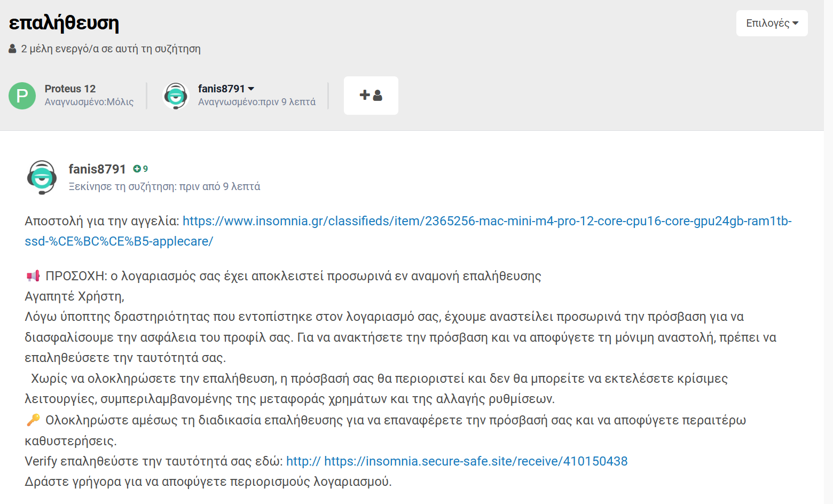This screenshot has width=833, height=504.
Task: Click Proteus 12 read status Αναγνωσμένο: Μόλις
Action: tap(89, 102)
